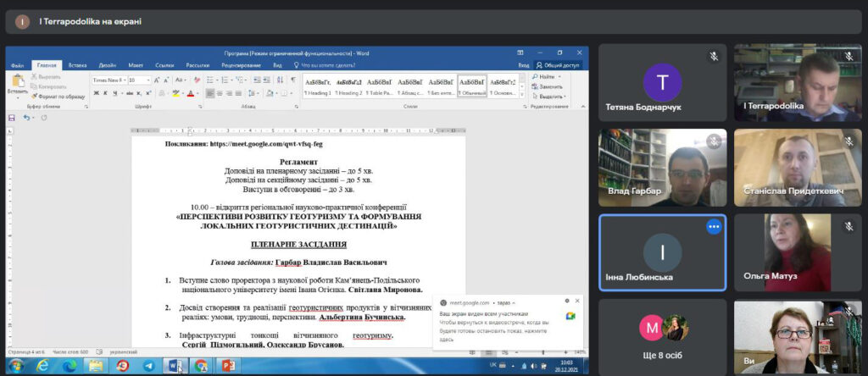The image size is (868, 376).
Task: Open more options on Інна Любинська tile
Action: 714,227
